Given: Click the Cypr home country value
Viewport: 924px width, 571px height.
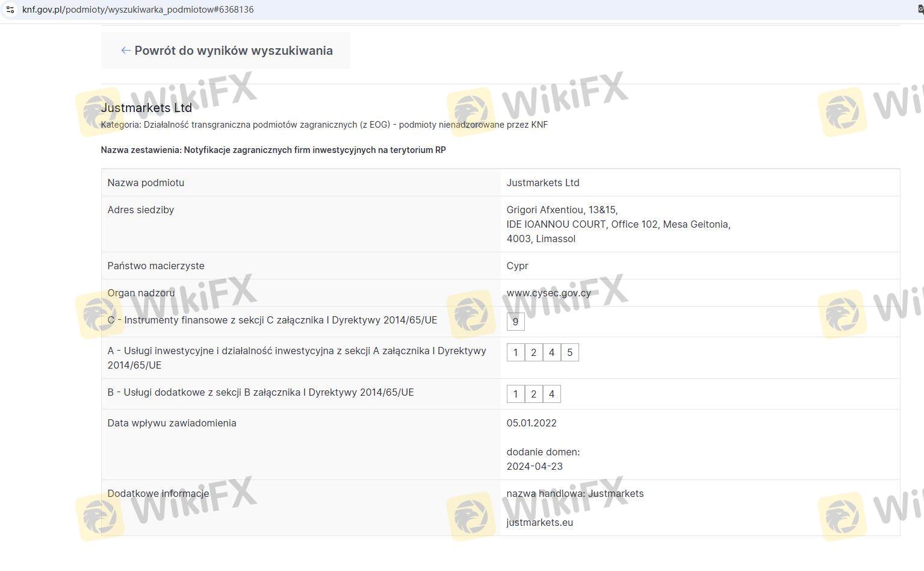Looking at the screenshot, I should [517, 266].
